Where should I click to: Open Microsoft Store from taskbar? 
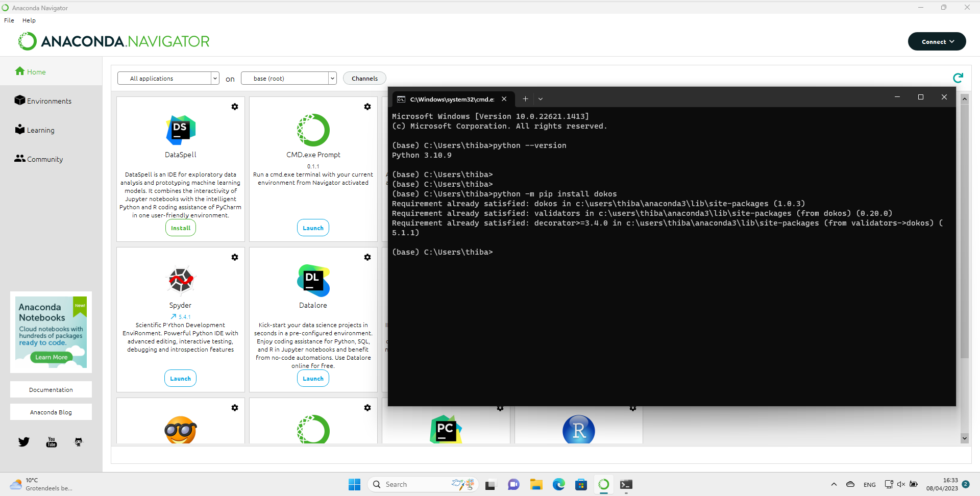click(581, 484)
